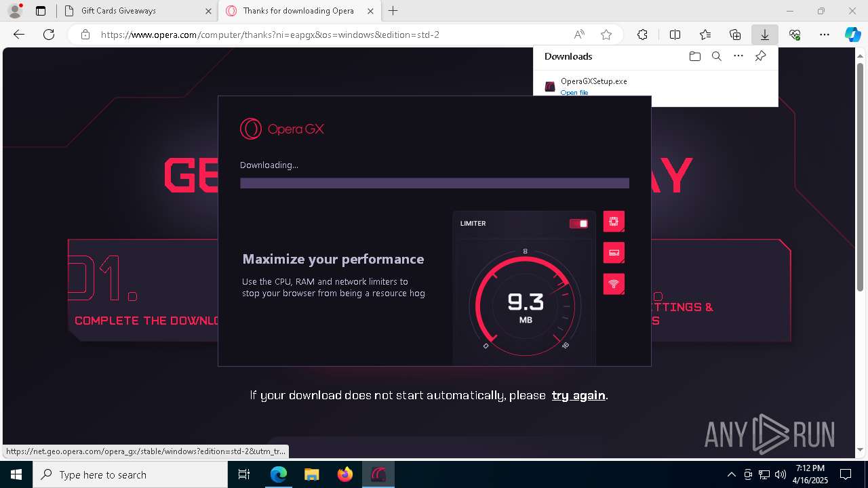The width and height of the screenshot is (868, 488).
Task: Click the taskbar search box
Action: [x=130, y=474]
